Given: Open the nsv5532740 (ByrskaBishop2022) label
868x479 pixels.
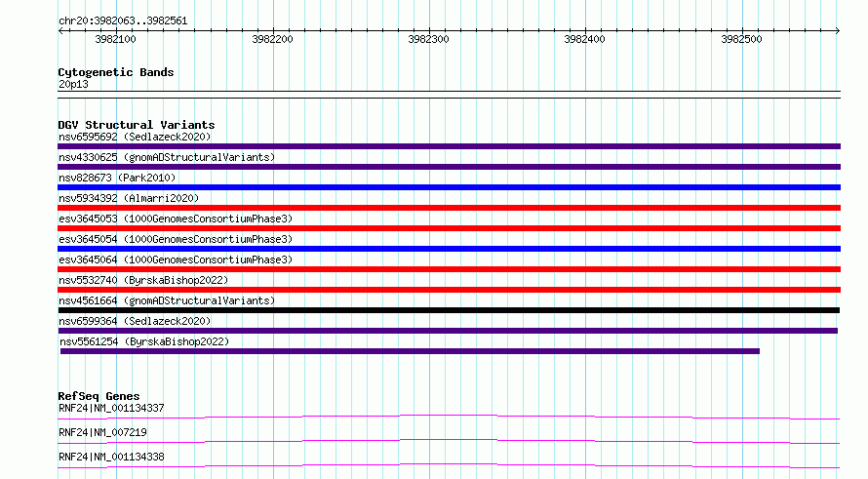Looking at the screenshot, I should coord(143,280).
